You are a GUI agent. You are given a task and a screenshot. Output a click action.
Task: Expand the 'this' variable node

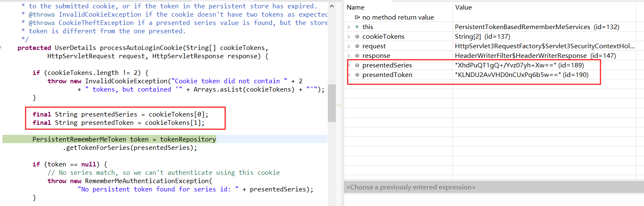tap(349, 27)
